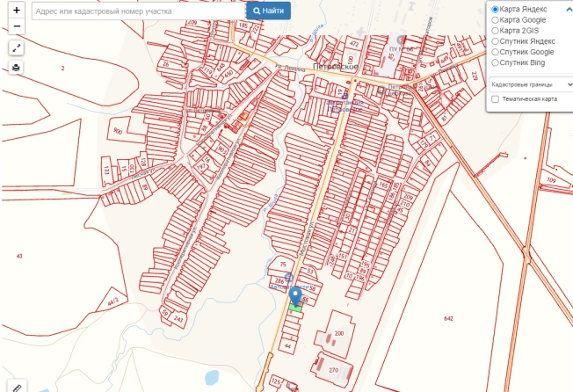The width and height of the screenshot is (573, 392).
Task: Open the ruler measurement tool
Action: tap(17, 385)
